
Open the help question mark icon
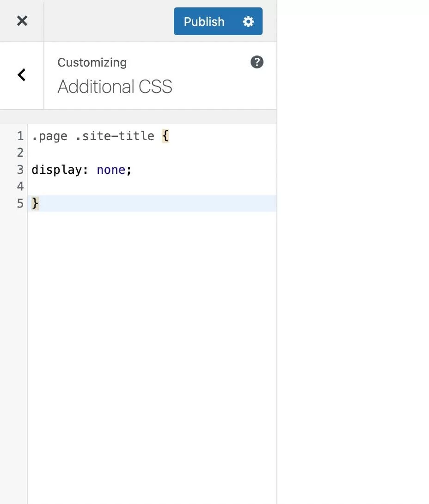257,62
